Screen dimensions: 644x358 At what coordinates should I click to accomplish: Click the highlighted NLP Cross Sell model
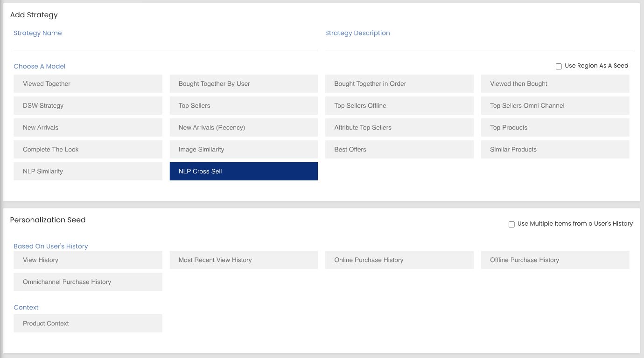point(244,172)
